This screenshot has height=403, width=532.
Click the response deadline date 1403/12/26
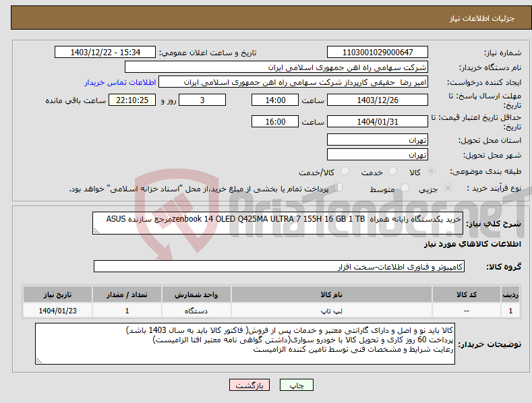(378, 100)
